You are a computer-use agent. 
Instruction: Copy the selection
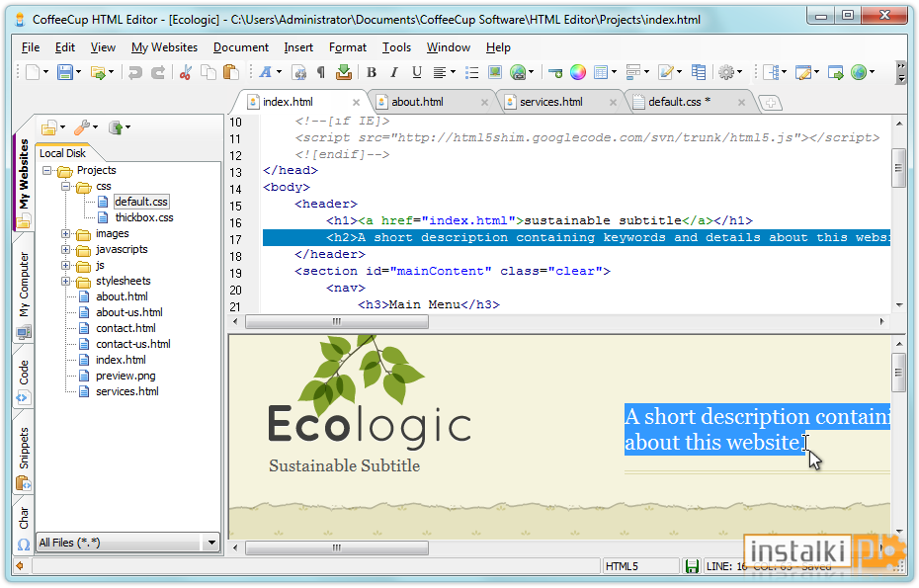tap(209, 72)
